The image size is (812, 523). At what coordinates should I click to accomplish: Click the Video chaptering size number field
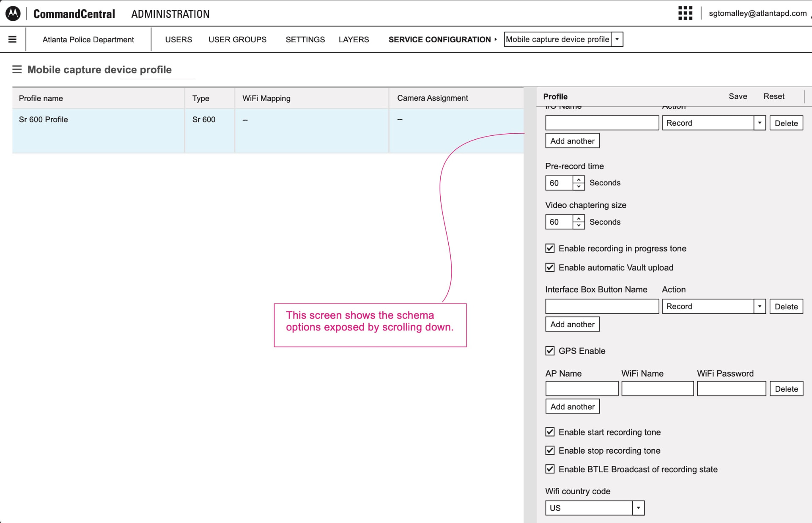pyautogui.click(x=559, y=222)
